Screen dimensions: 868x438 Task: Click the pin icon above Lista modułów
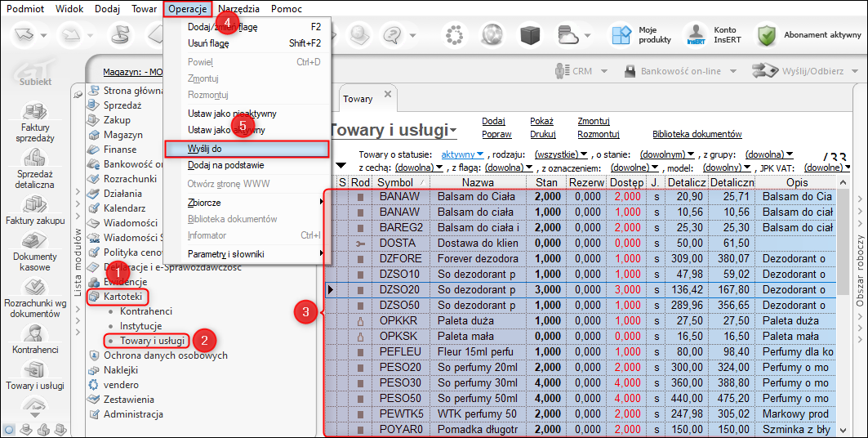click(x=78, y=96)
